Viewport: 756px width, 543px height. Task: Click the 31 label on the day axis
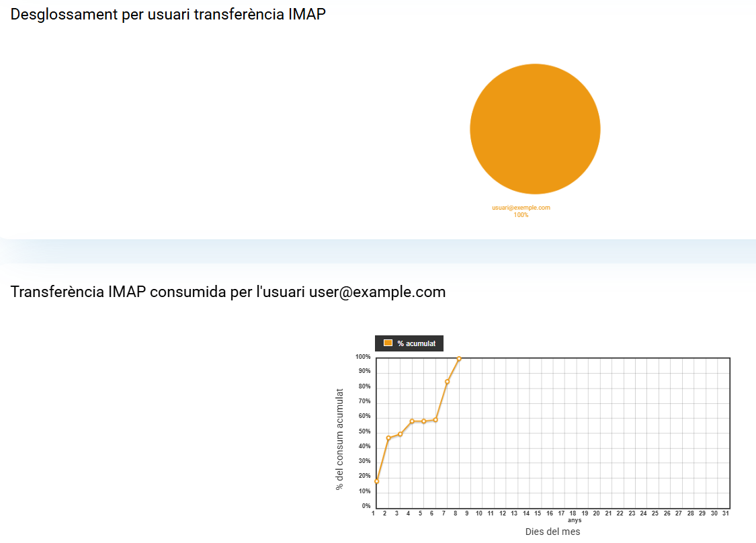[726, 513]
